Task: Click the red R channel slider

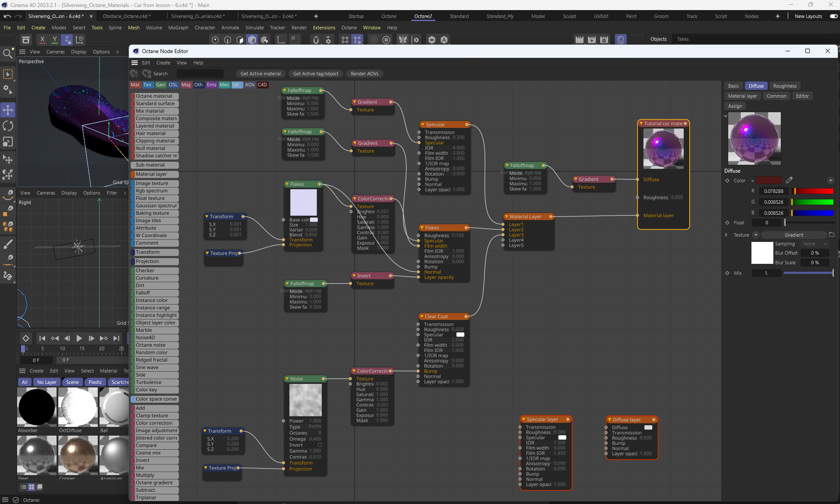Action: pyautogui.click(x=812, y=191)
